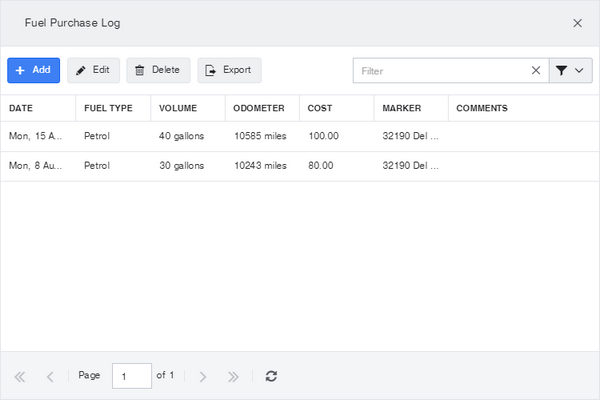The width and height of the screenshot is (600, 400).
Task: Click the Edit pencil button
Action: tap(93, 70)
